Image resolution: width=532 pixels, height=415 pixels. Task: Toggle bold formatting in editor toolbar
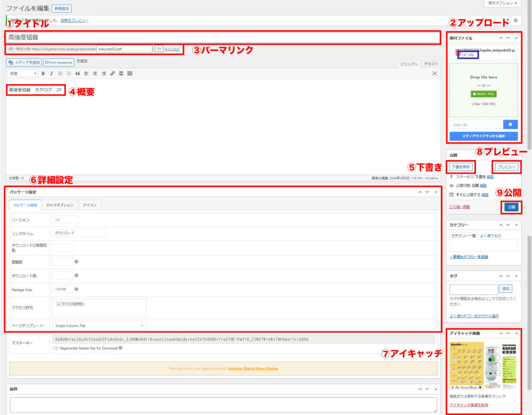tap(43, 74)
